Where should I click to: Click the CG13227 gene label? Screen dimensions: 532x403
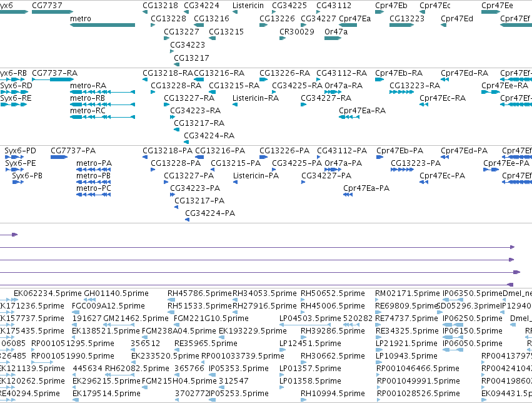pos(181,31)
